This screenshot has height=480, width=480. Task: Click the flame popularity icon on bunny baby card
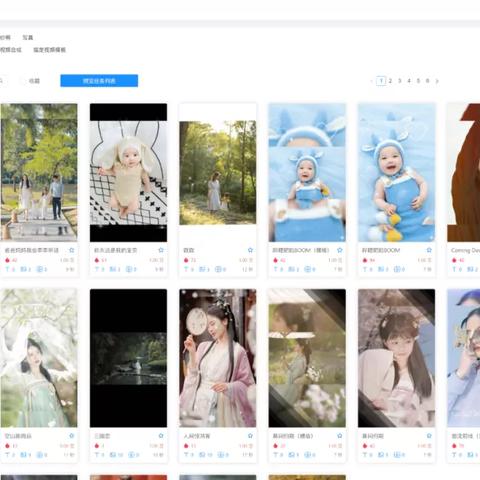97,260
